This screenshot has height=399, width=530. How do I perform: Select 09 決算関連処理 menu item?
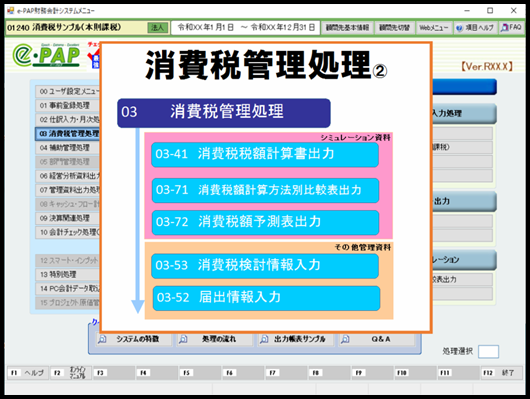tap(68, 218)
